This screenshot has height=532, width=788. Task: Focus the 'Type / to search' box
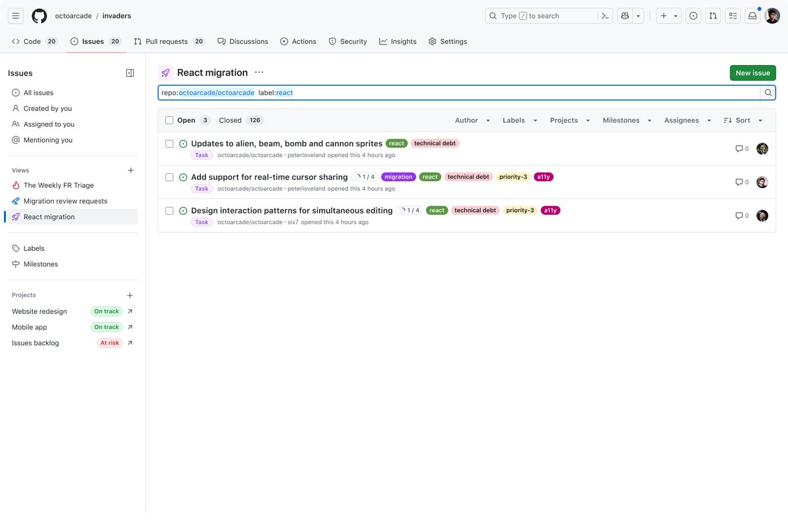[542, 16]
